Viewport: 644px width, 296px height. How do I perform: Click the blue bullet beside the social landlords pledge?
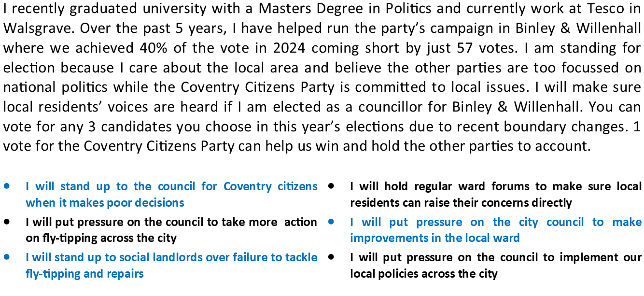tap(7, 257)
